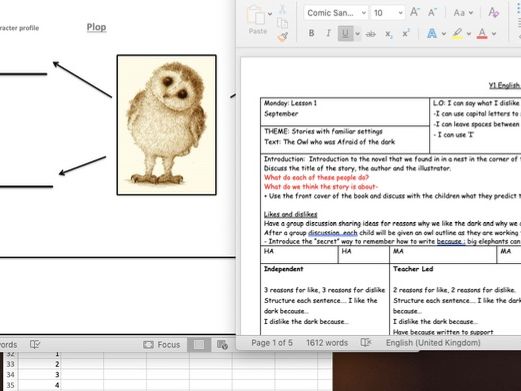The image size is (521, 391).
Task: Open the Comic Sans font name dropdown
Action: click(x=364, y=13)
